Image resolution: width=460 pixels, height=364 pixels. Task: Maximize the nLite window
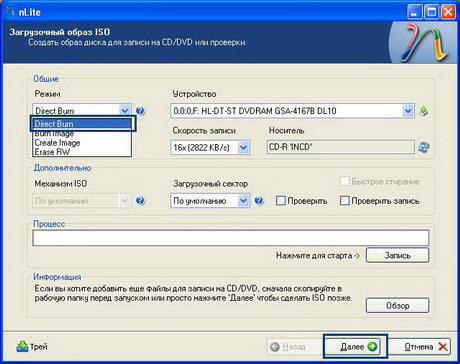432,12
